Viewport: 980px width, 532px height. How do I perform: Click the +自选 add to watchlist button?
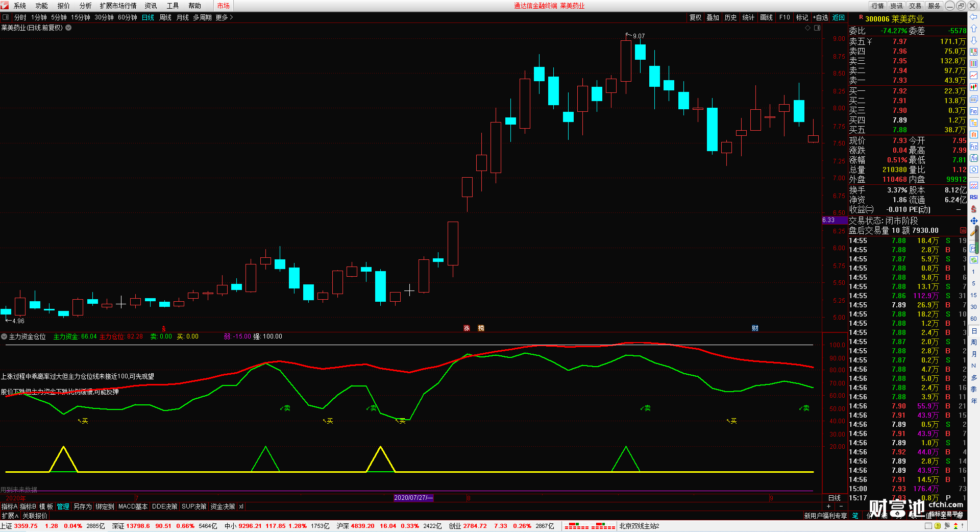[821, 17]
